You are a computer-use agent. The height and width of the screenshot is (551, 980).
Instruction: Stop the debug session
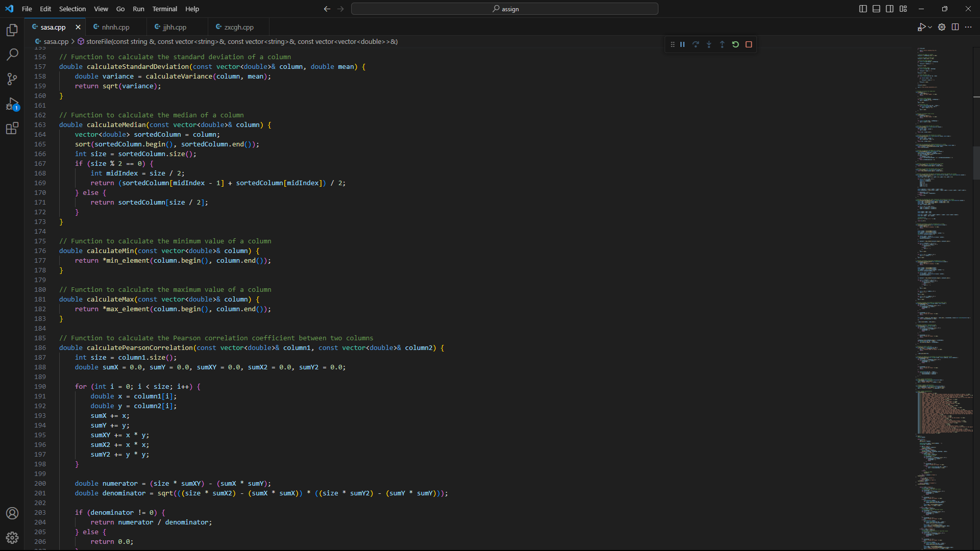click(x=749, y=44)
